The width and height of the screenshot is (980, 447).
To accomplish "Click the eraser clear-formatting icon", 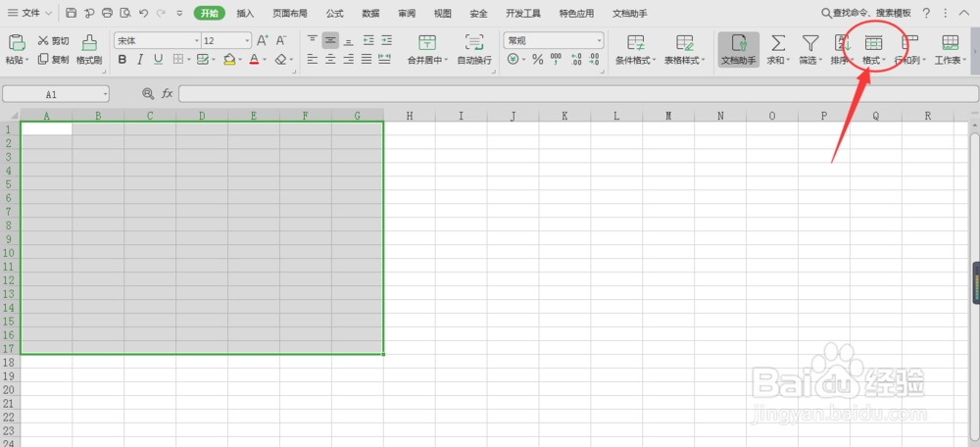I will [x=280, y=60].
